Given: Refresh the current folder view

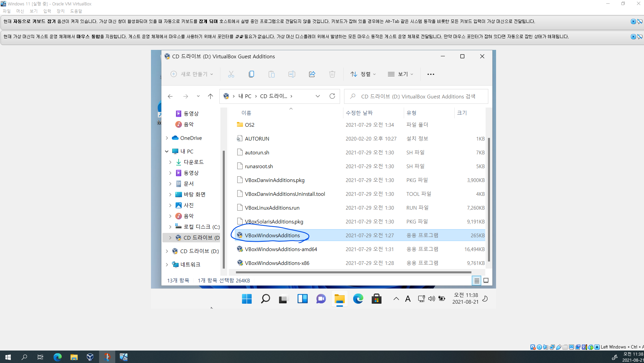Looking at the screenshot, I should coord(332,96).
